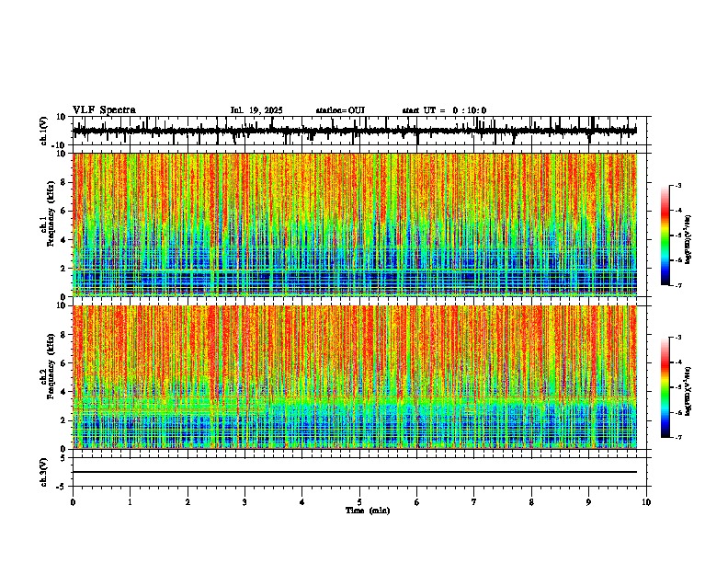Viewport: 728px width, 563px height.
Task: Click time axis tick label '10'
Action: pos(646,502)
